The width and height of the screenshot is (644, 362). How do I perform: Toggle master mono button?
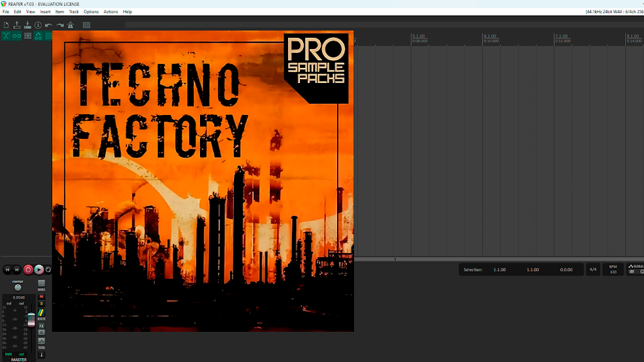[x=42, y=283]
